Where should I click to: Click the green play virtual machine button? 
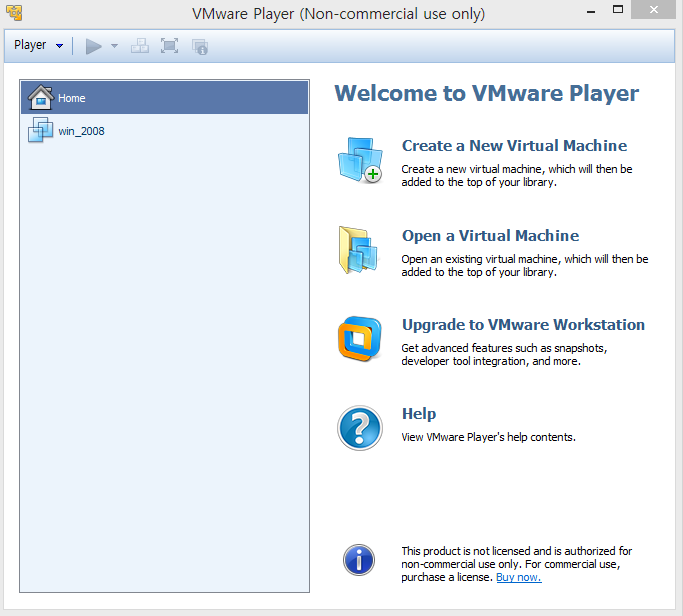pos(93,46)
